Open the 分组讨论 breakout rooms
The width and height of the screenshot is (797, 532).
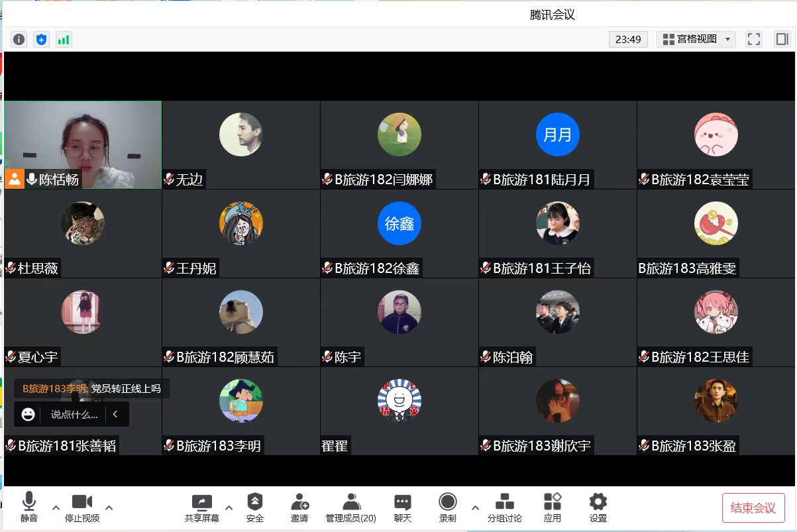[504, 508]
